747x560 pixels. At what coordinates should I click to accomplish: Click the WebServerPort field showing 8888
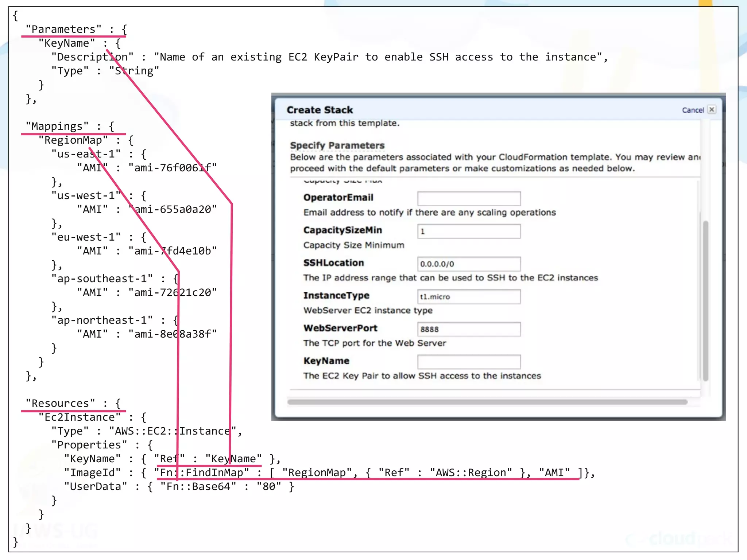469,329
